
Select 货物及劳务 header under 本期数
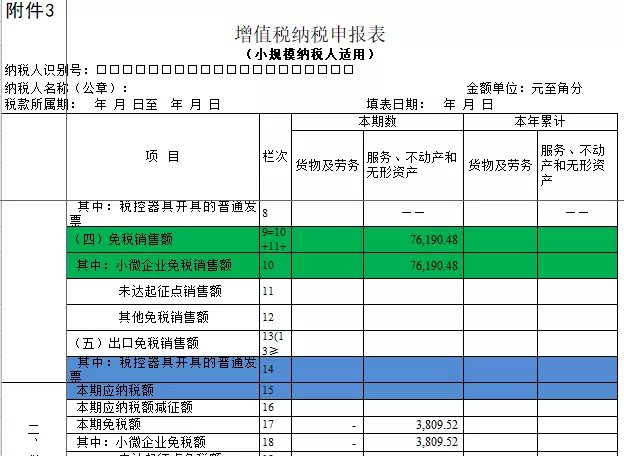[327, 165]
